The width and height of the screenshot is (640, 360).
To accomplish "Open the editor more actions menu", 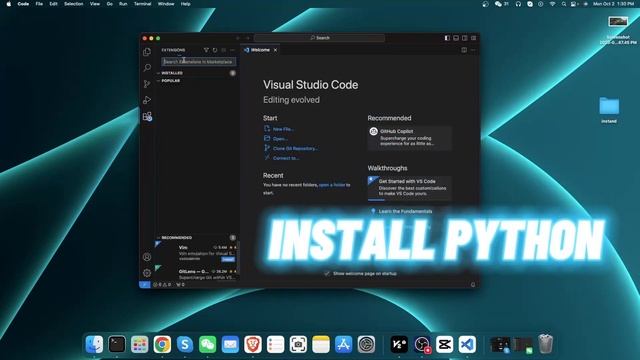I will point(473,50).
